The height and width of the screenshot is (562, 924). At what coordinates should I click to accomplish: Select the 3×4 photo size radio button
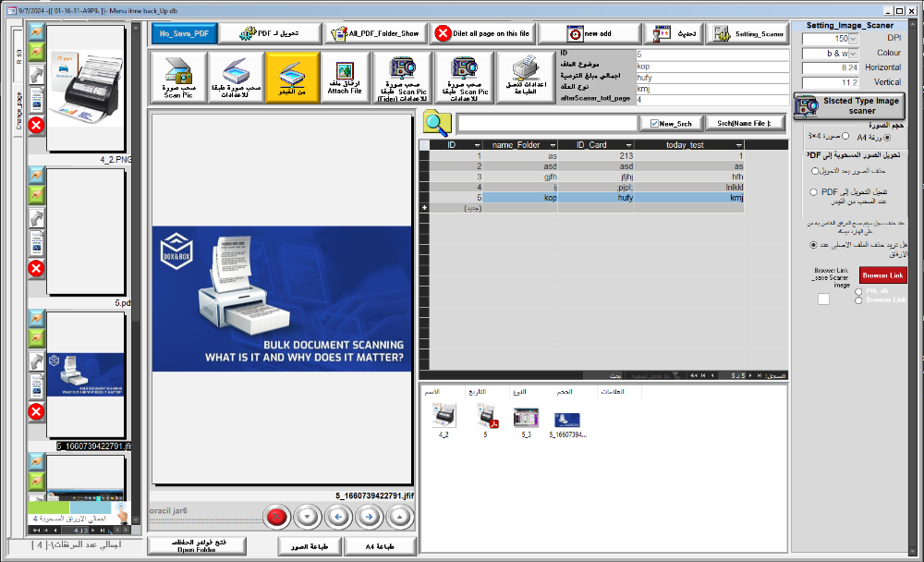(845, 136)
